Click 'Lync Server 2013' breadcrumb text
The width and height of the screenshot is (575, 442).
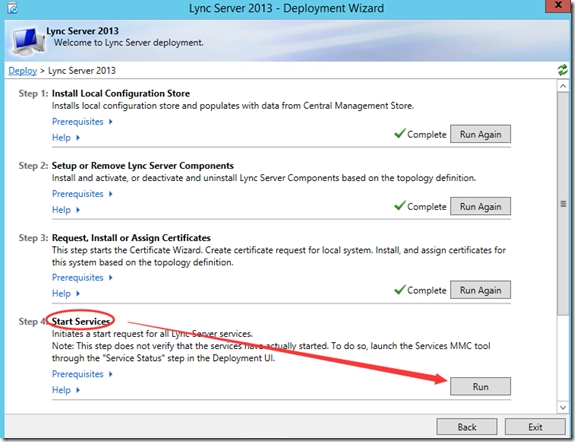click(x=82, y=70)
